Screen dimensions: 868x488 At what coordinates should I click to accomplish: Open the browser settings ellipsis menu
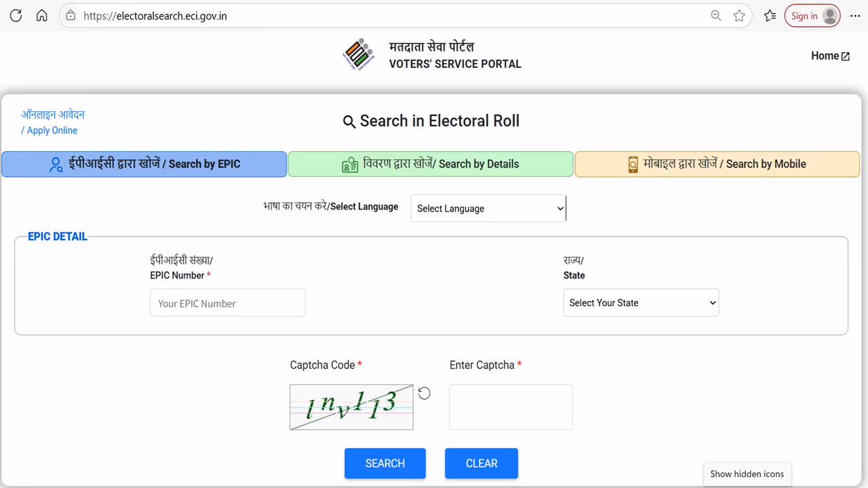(854, 15)
